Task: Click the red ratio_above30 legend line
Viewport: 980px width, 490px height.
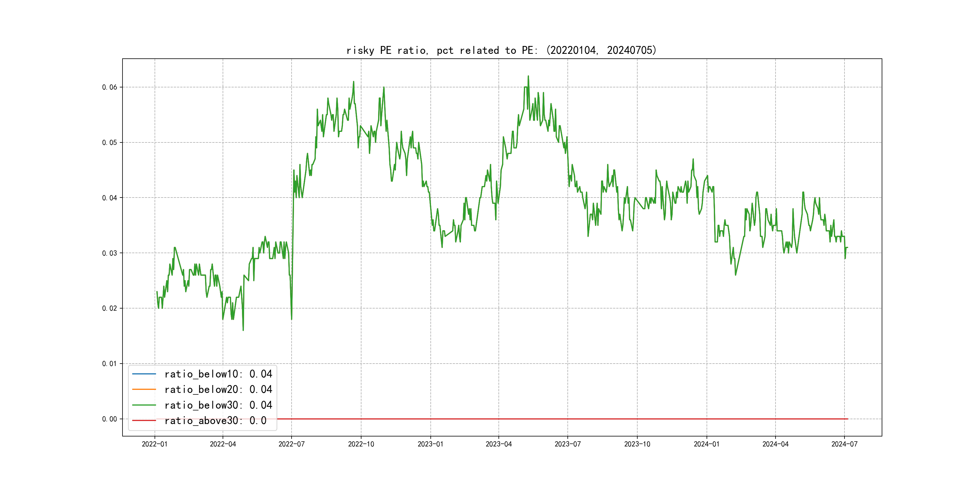Action: [144, 421]
